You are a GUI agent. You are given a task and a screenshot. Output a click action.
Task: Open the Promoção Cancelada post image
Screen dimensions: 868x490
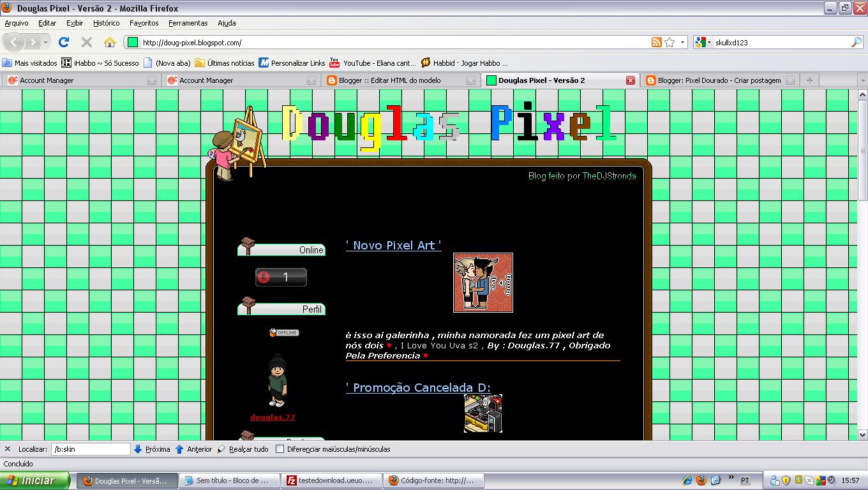click(x=483, y=413)
